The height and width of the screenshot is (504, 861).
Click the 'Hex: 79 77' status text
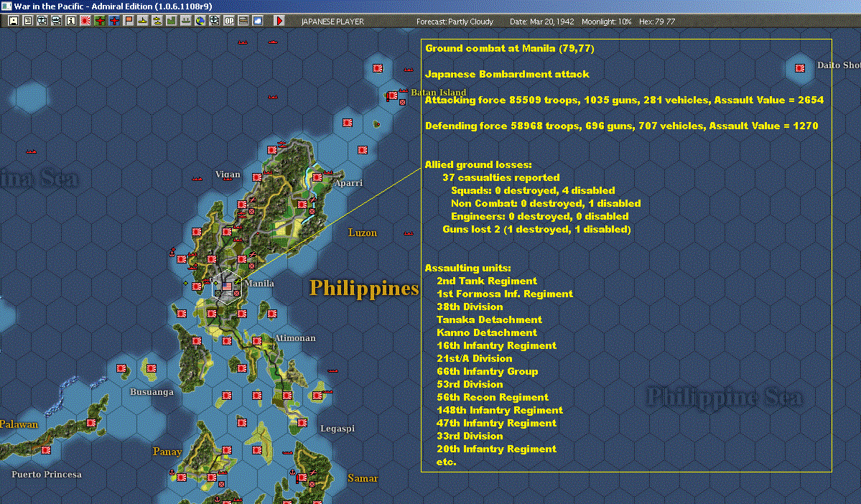(x=657, y=22)
